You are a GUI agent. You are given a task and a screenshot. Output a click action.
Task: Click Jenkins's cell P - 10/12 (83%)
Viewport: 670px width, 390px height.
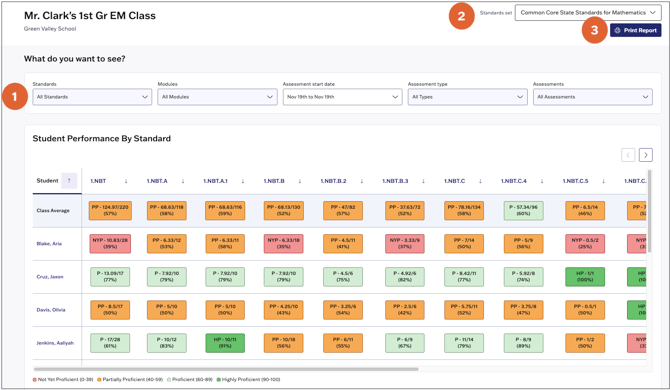click(x=167, y=343)
